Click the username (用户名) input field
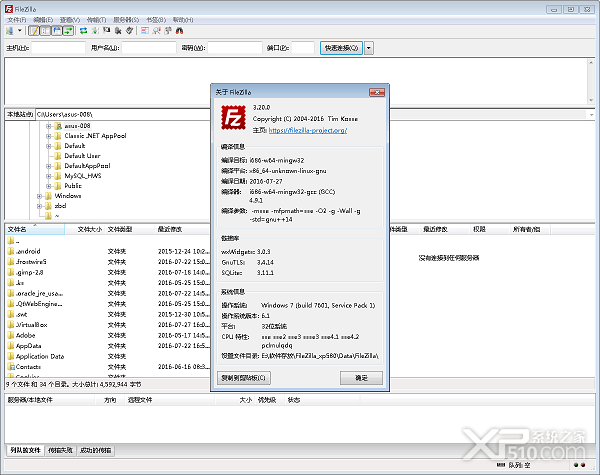Image resolution: width=600 pixels, height=475 pixels. coord(149,48)
